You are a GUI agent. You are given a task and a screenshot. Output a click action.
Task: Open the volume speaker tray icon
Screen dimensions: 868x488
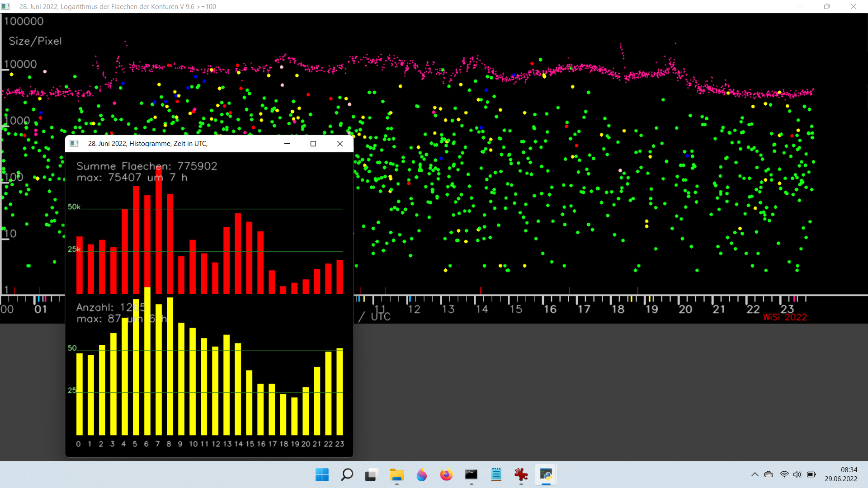[x=797, y=474]
